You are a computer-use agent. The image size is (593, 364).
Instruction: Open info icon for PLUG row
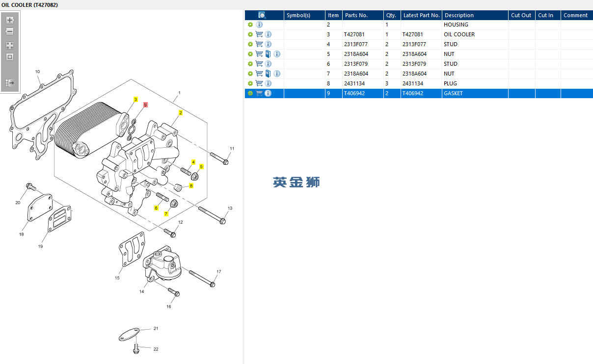tap(268, 83)
